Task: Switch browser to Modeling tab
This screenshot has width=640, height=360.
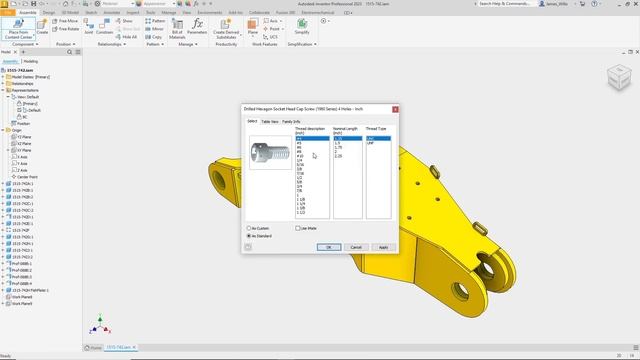Action: point(31,61)
